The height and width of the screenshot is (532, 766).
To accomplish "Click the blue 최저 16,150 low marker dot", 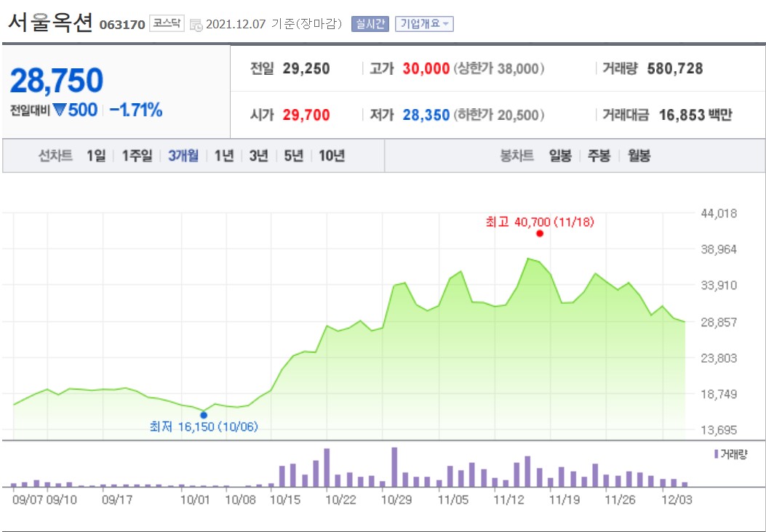I will (204, 415).
